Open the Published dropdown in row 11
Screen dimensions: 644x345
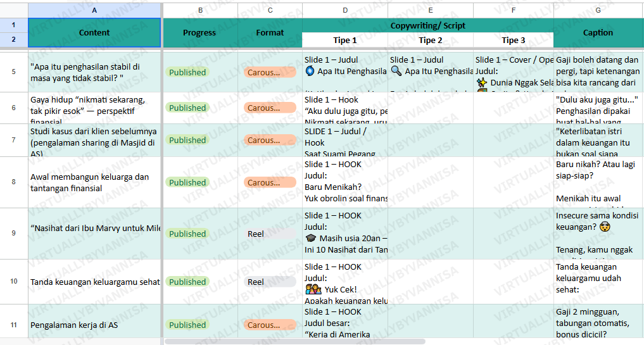point(187,325)
